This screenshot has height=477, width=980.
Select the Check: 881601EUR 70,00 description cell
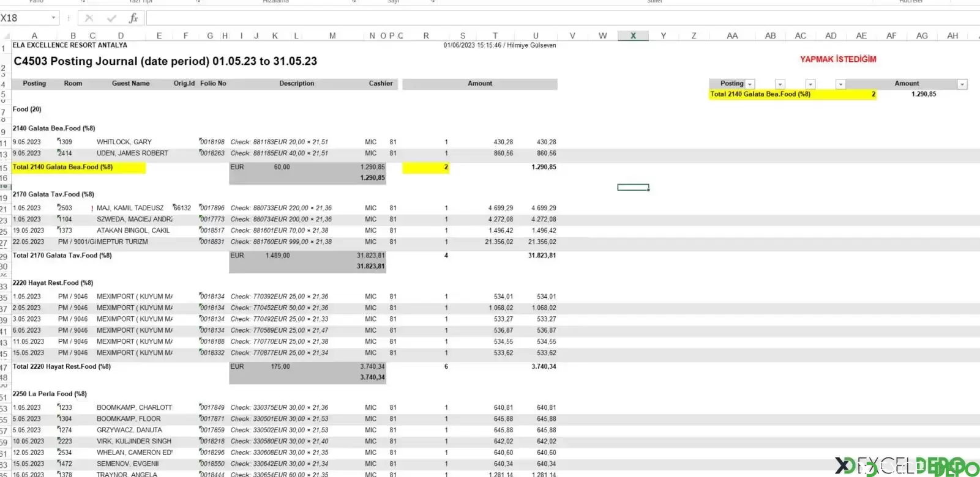pos(280,231)
